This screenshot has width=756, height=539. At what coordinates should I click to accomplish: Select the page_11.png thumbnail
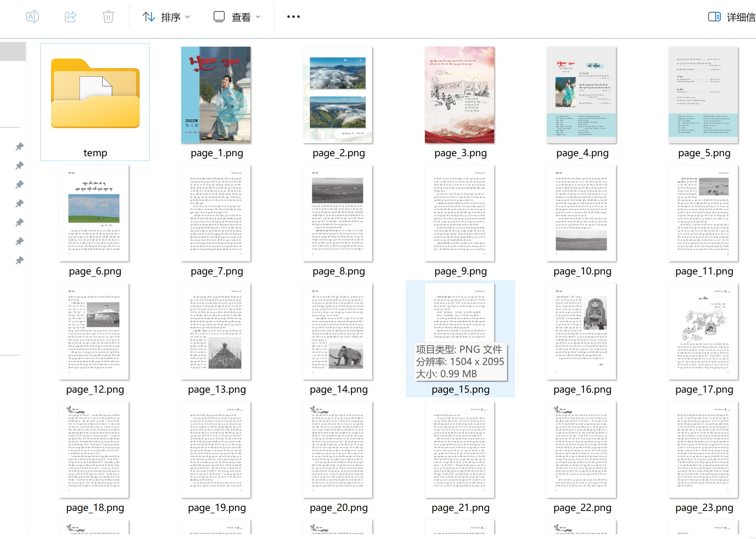pos(703,213)
